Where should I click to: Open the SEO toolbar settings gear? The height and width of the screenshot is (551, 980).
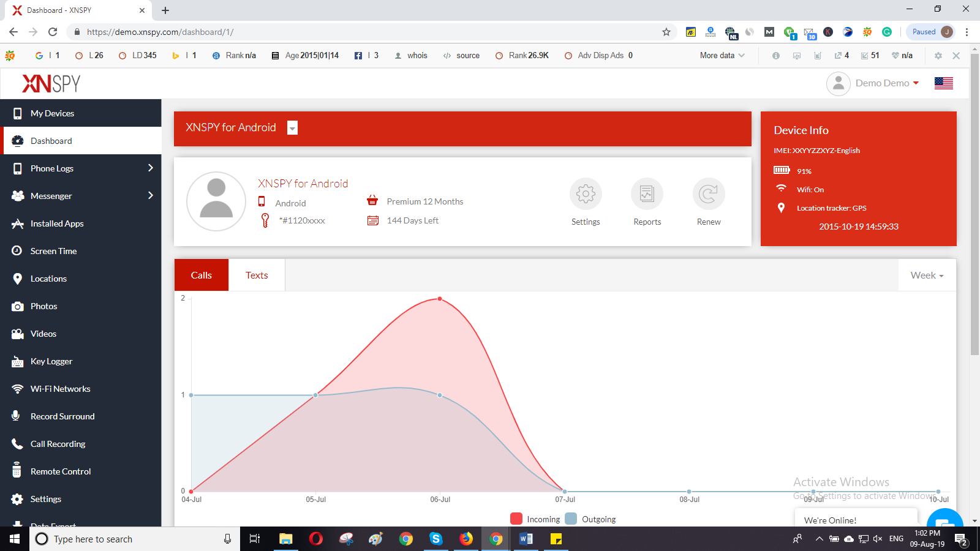[x=938, y=55]
